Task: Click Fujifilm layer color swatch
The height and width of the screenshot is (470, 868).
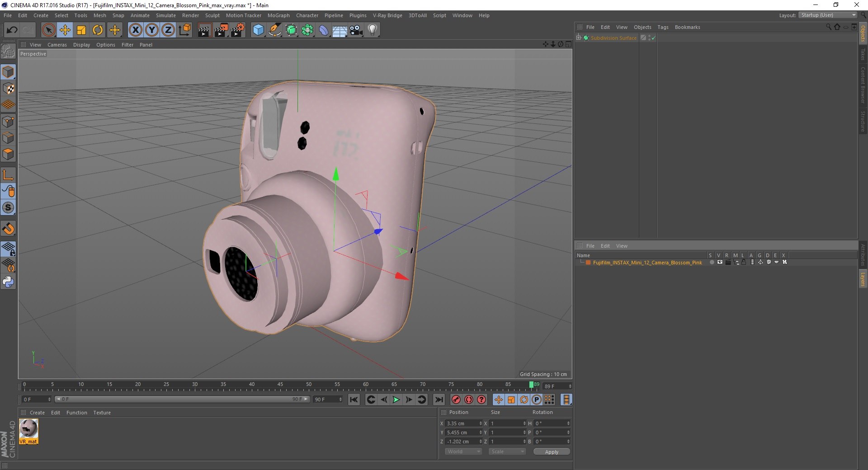Action: [588, 263]
